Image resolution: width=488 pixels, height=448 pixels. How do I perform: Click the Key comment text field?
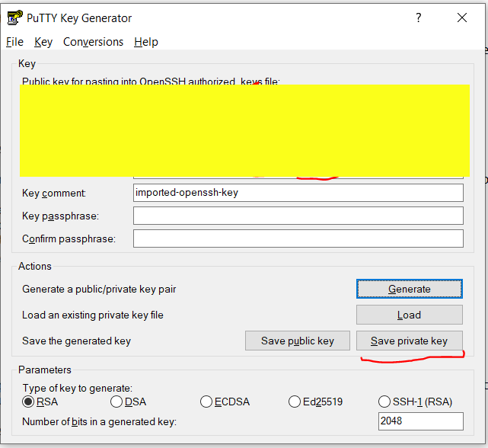[x=298, y=192]
